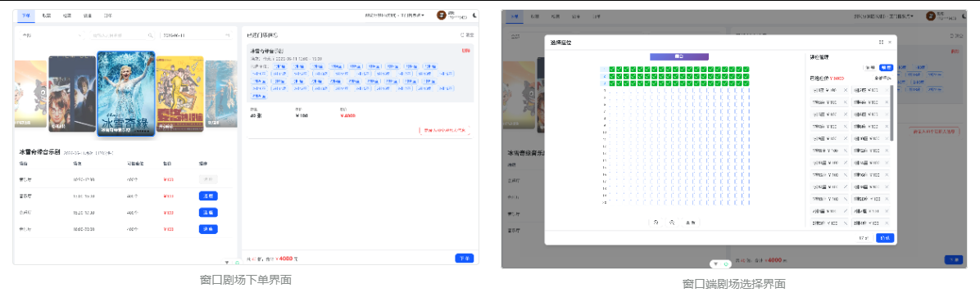This screenshot has width=980, height=306.
Task: Click the reset view button below the seat map
Action: [x=691, y=223]
